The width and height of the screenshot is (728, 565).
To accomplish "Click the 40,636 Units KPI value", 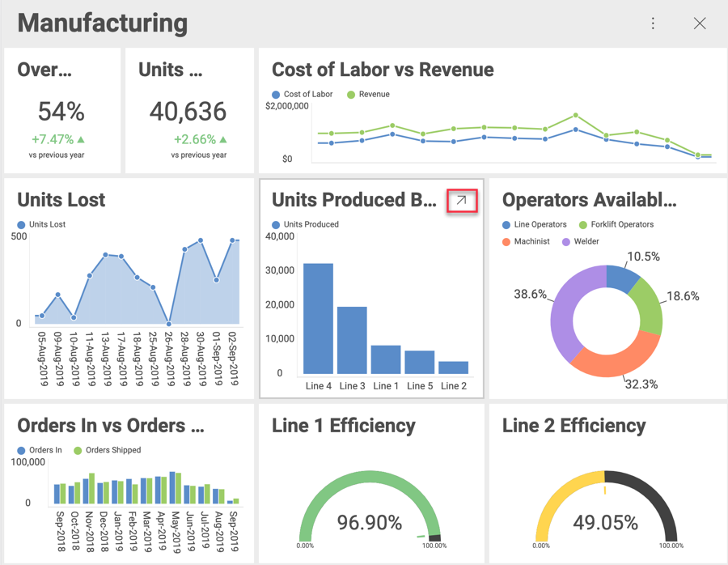I will tap(188, 112).
